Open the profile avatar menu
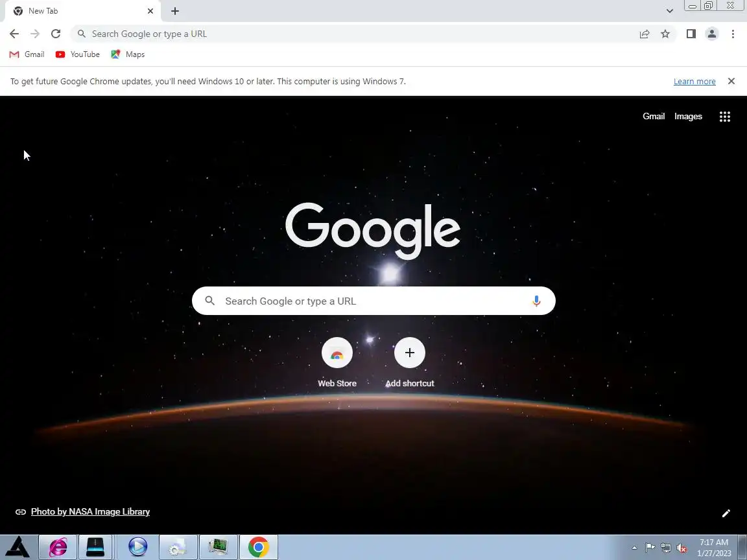The image size is (747, 560). tap(712, 34)
